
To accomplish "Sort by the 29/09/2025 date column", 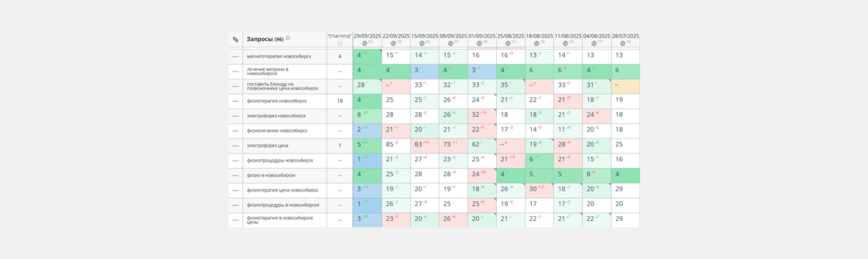I will (x=367, y=36).
